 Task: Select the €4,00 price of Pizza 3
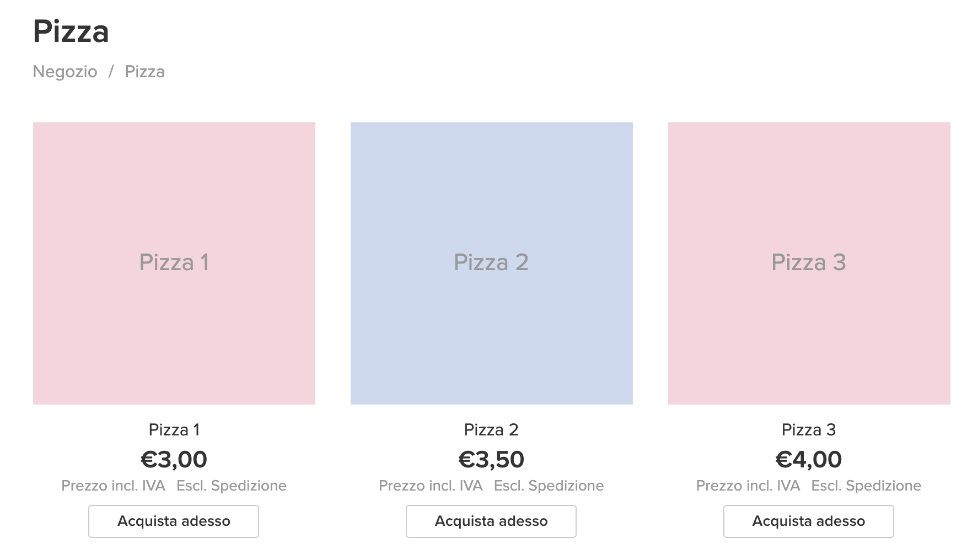point(808,459)
